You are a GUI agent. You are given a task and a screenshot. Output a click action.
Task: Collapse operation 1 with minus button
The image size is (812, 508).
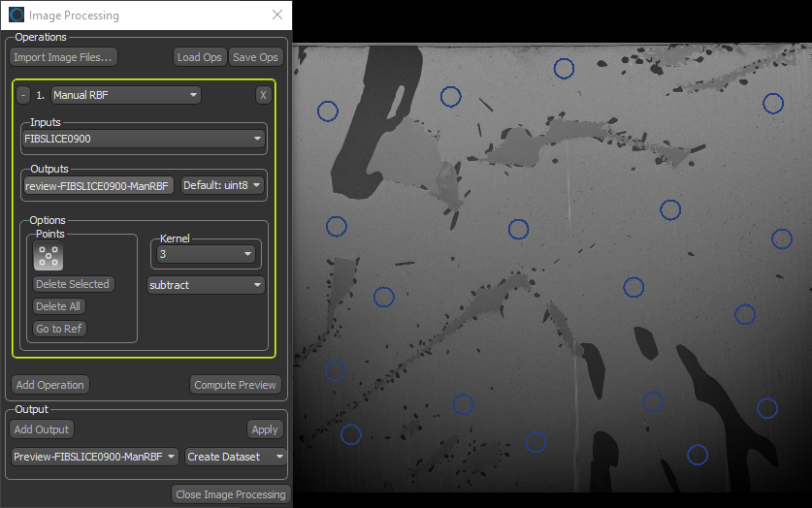[23, 95]
